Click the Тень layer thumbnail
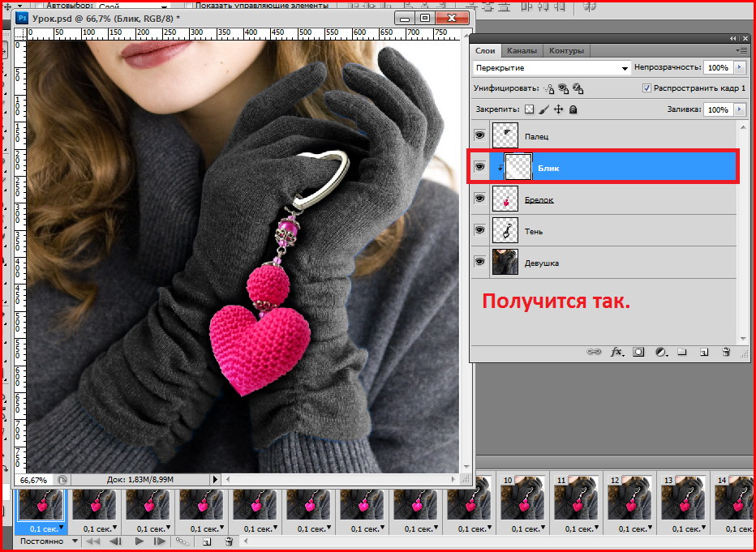This screenshot has width=756, height=552. click(x=505, y=229)
